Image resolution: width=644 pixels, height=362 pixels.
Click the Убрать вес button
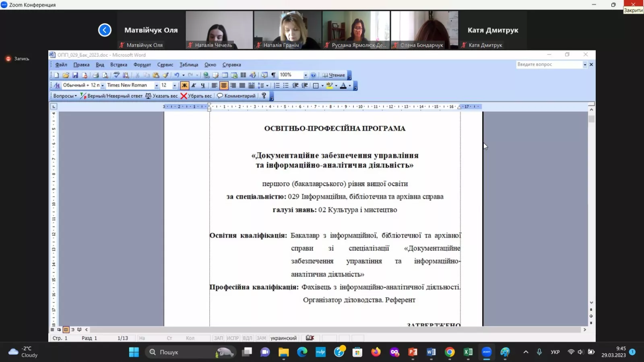click(x=196, y=96)
